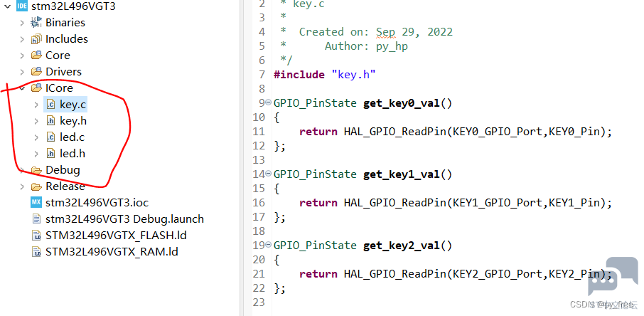Select Includes in the project tree
Image resolution: width=644 pixels, height=316 pixels.
(x=67, y=39)
